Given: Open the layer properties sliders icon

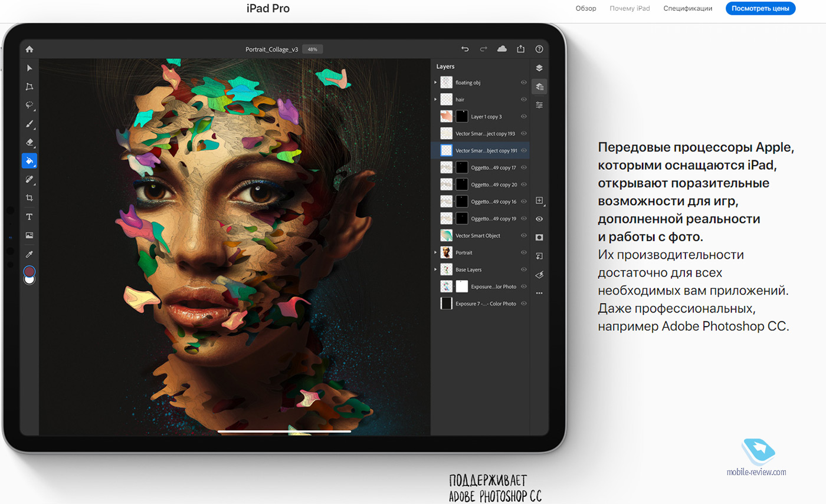Looking at the screenshot, I should click(x=539, y=105).
